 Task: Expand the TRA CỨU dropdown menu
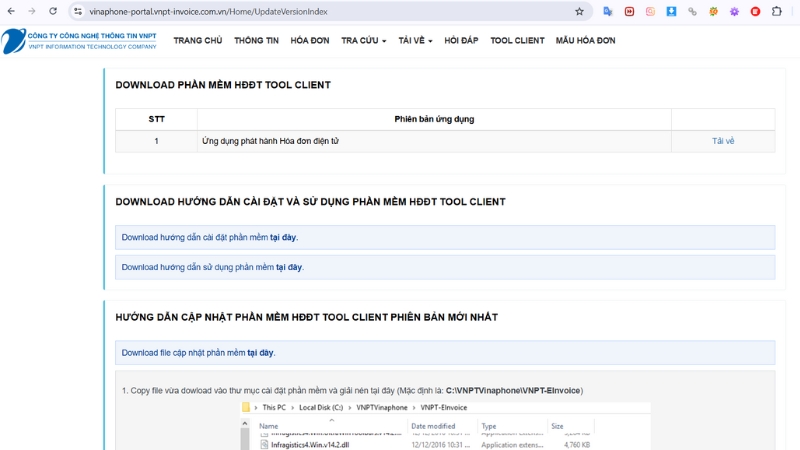tap(363, 41)
